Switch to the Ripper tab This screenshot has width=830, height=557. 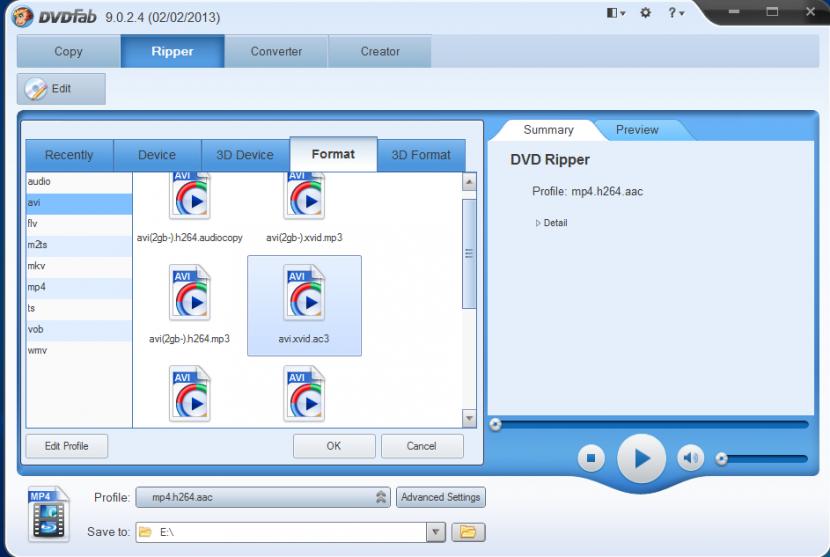click(173, 51)
